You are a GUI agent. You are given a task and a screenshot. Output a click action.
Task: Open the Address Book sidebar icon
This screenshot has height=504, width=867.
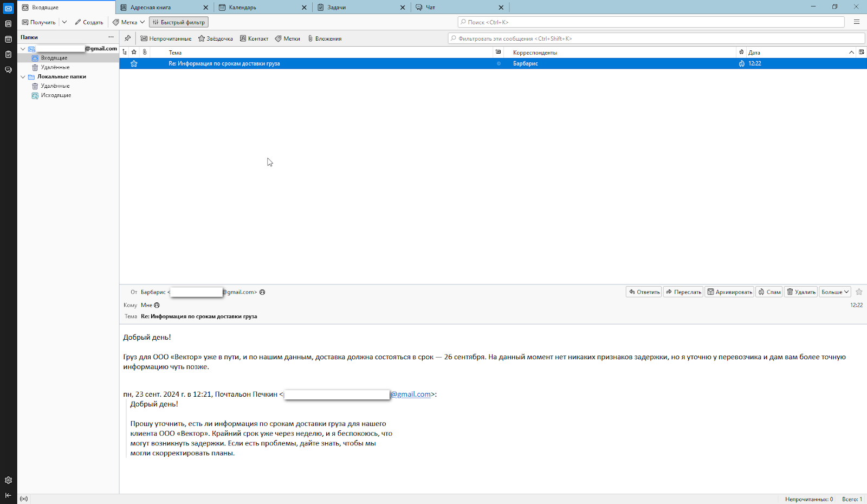[8, 24]
